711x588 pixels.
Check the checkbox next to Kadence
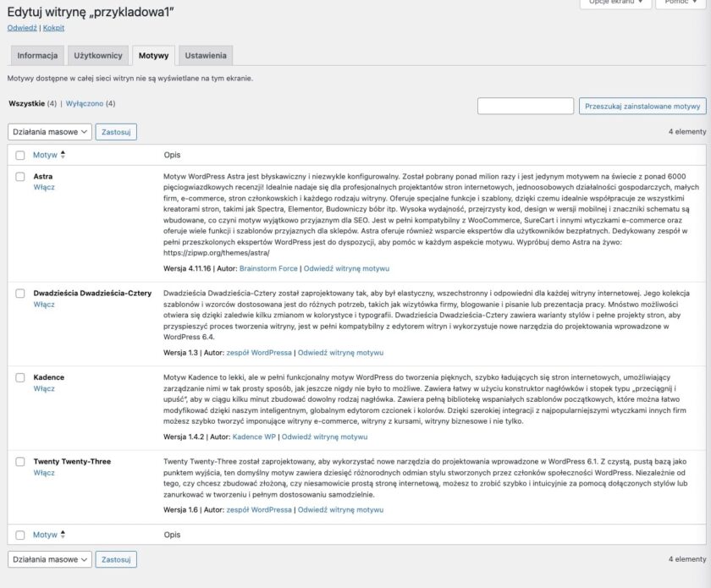(x=19, y=376)
